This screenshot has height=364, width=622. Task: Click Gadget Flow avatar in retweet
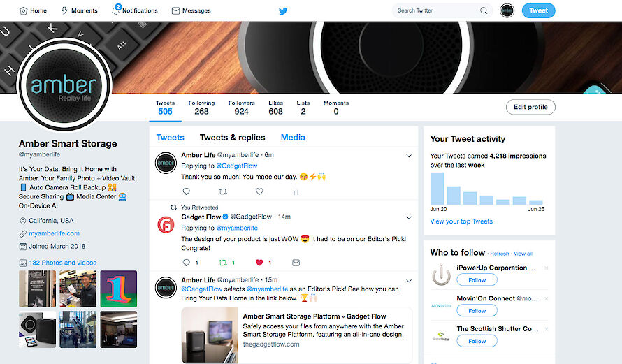166,225
